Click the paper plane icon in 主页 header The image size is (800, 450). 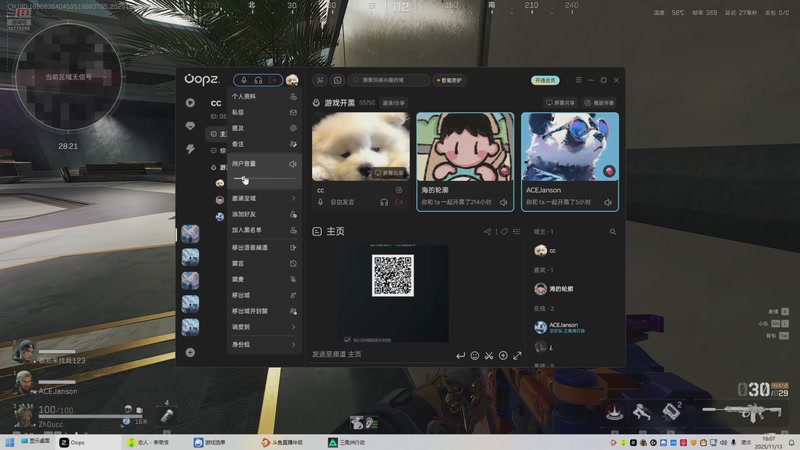click(487, 232)
